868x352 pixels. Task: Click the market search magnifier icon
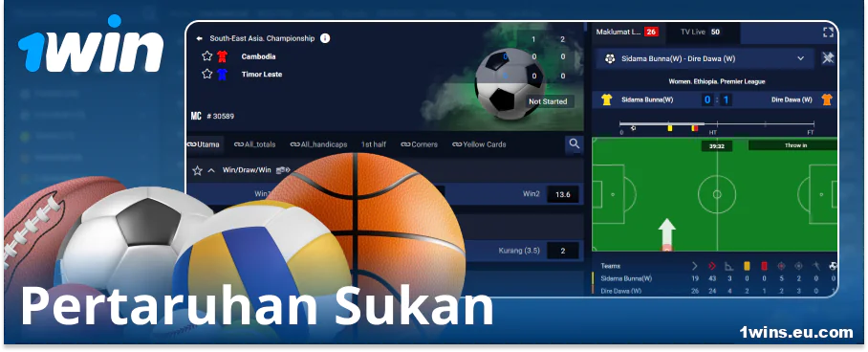(x=575, y=144)
